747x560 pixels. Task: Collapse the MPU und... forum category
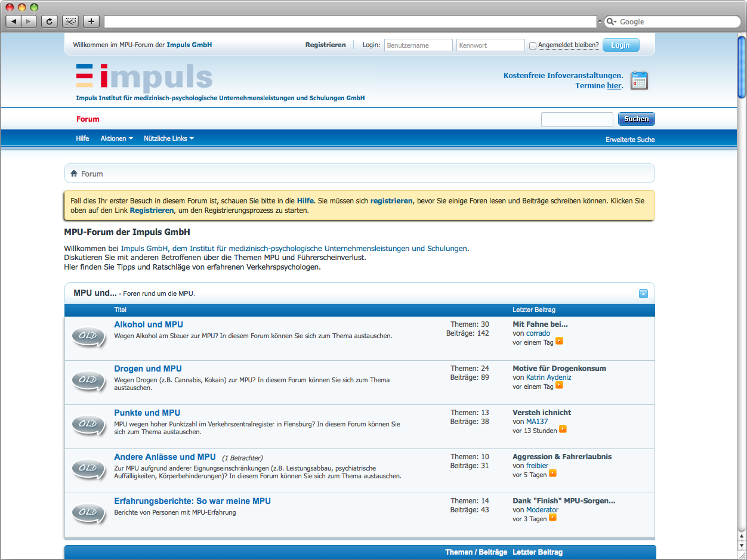[x=643, y=293]
